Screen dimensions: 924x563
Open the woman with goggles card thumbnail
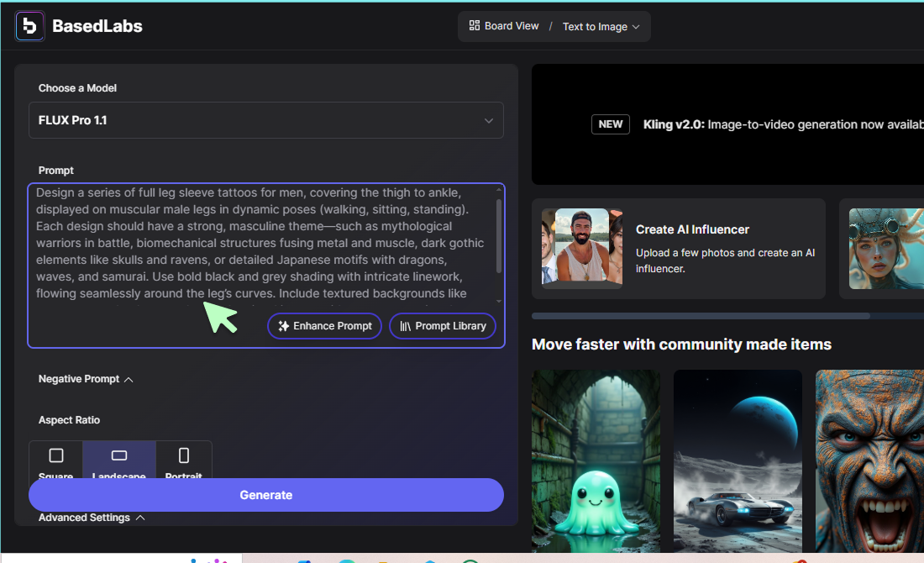pyautogui.click(x=885, y=248)
